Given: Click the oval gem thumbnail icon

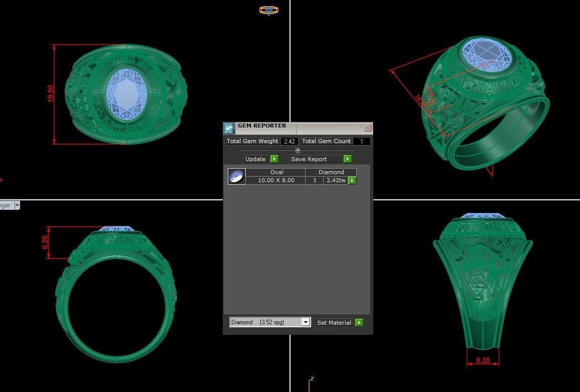Looking at the screenshot, I should [x=237, y=176].
